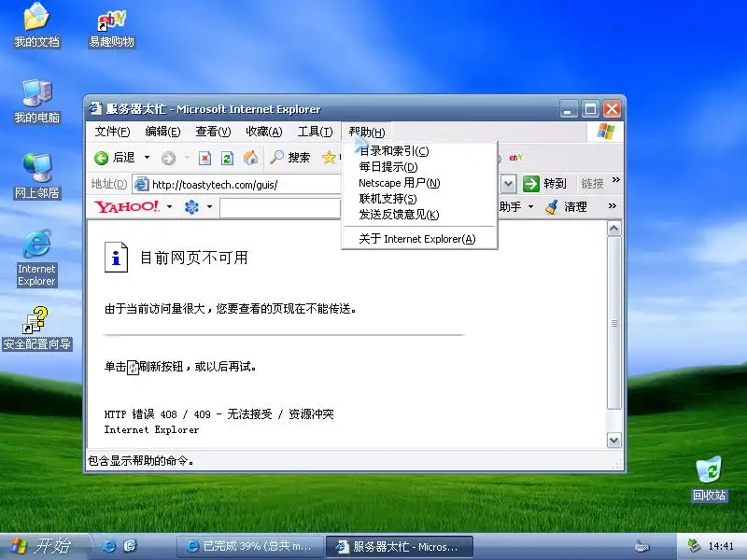Open Favorites with the star icon
747x560 pixels.
(x=329, y=158)
